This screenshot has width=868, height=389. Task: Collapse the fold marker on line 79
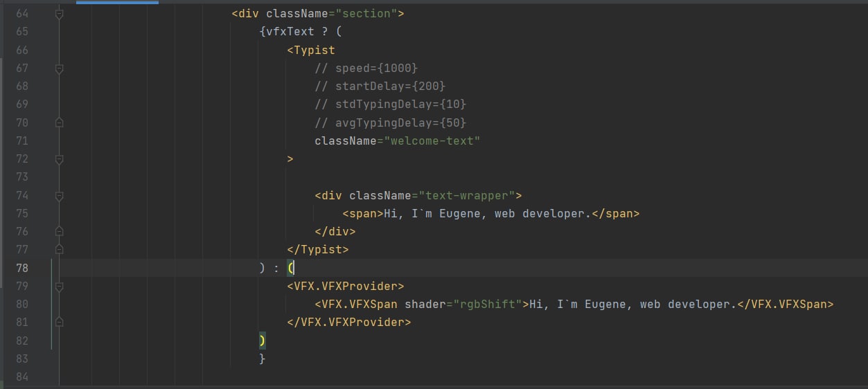coord(59,286)
